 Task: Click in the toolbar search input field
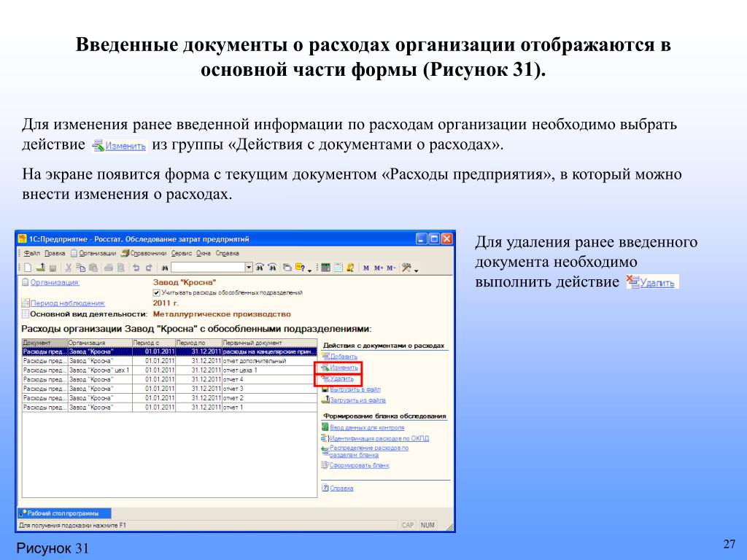208,268
